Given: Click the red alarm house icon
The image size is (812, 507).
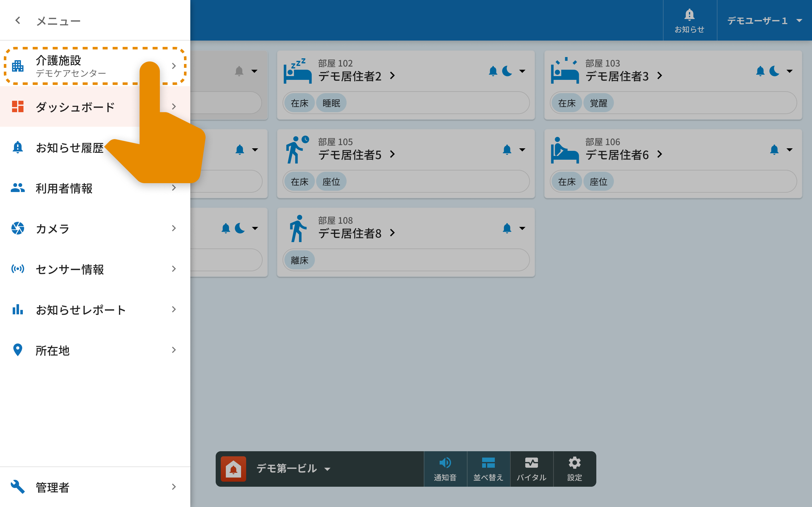Looking at the screenshot, I should (x=233, y=468).
